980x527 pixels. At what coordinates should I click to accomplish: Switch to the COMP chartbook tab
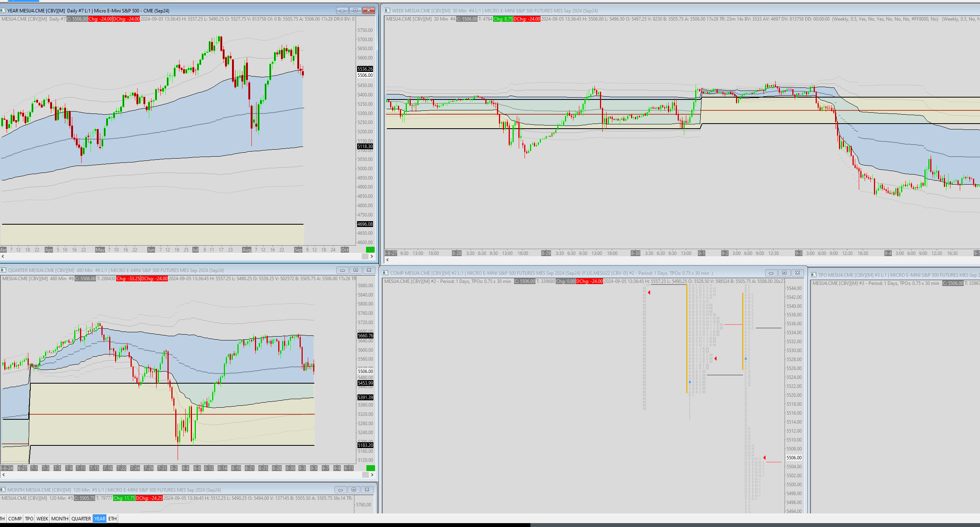click(15, 518)
